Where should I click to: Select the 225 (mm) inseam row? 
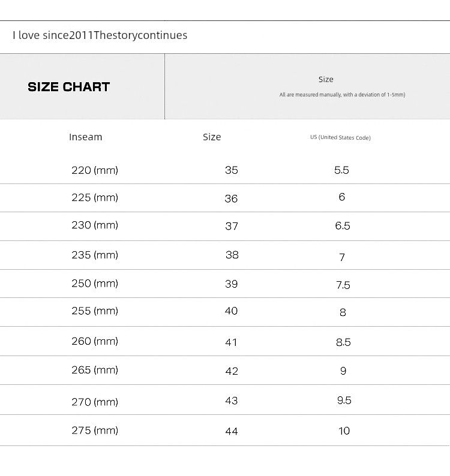click(95, 198)
